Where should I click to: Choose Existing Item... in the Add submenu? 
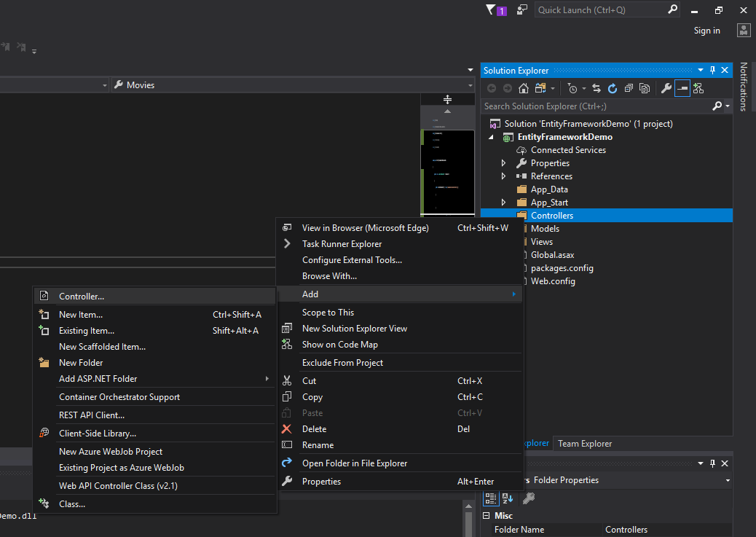[x=154, y=331]
